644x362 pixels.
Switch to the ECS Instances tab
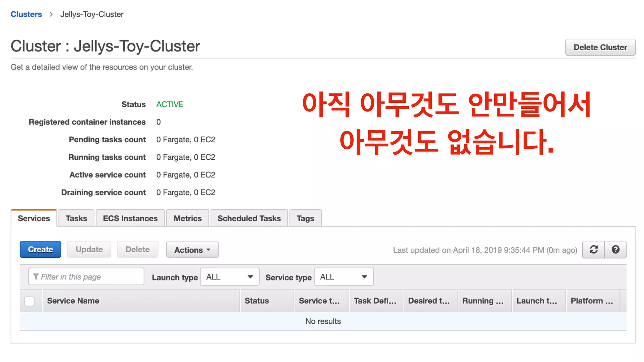[130, 218]
